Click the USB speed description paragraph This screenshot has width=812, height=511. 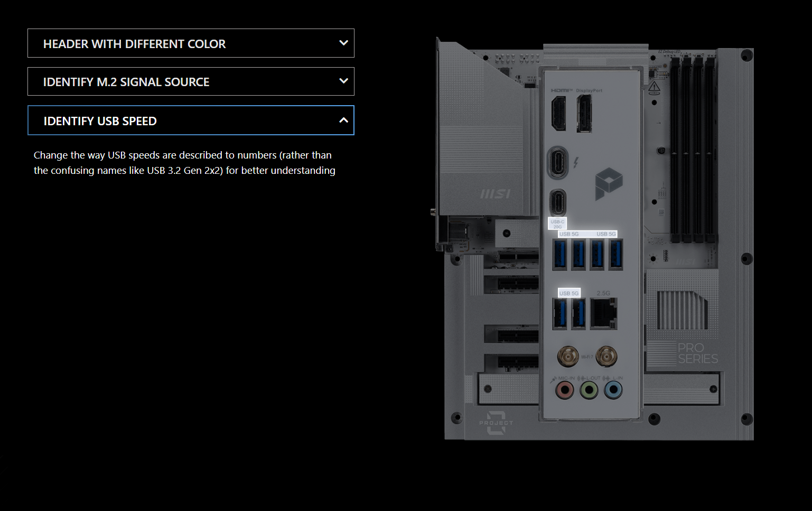click(x=184, y=163)
